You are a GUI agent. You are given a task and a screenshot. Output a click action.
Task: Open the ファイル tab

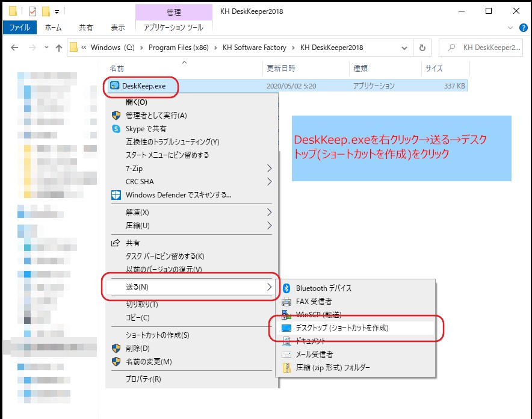(x=20, y=28)
